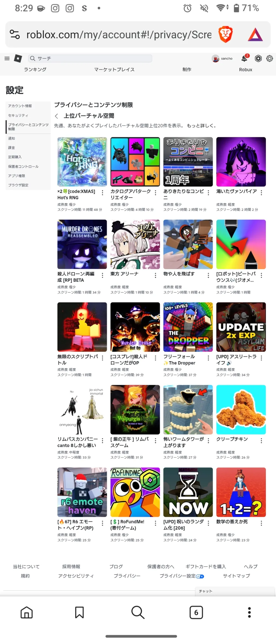Click the [UPD] 呪いのランダム化 [206] title
276x644 pixels.
184,525
